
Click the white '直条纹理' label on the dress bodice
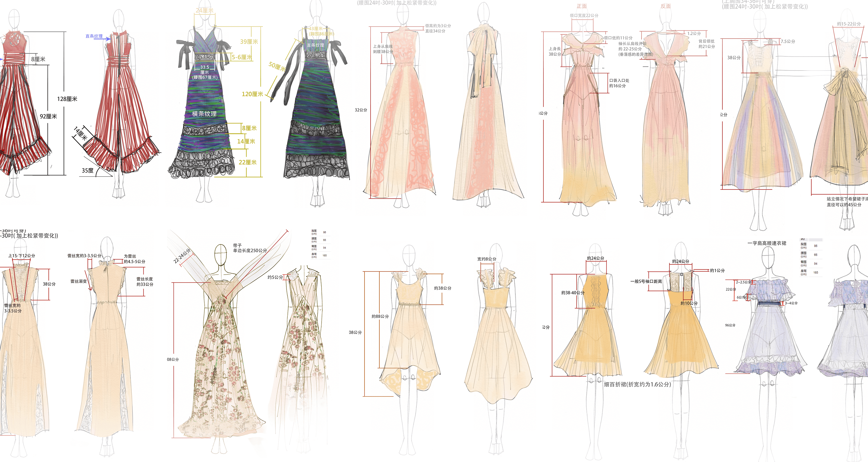(x=315, y=45)
